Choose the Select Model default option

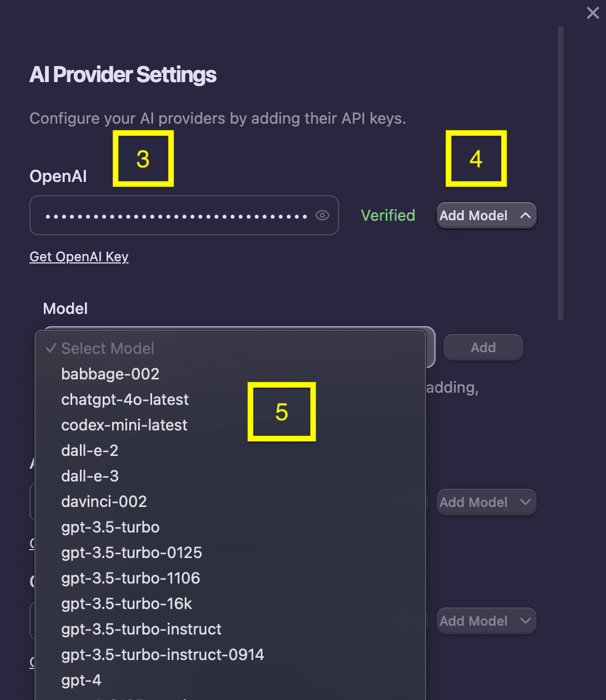point(108,348)
